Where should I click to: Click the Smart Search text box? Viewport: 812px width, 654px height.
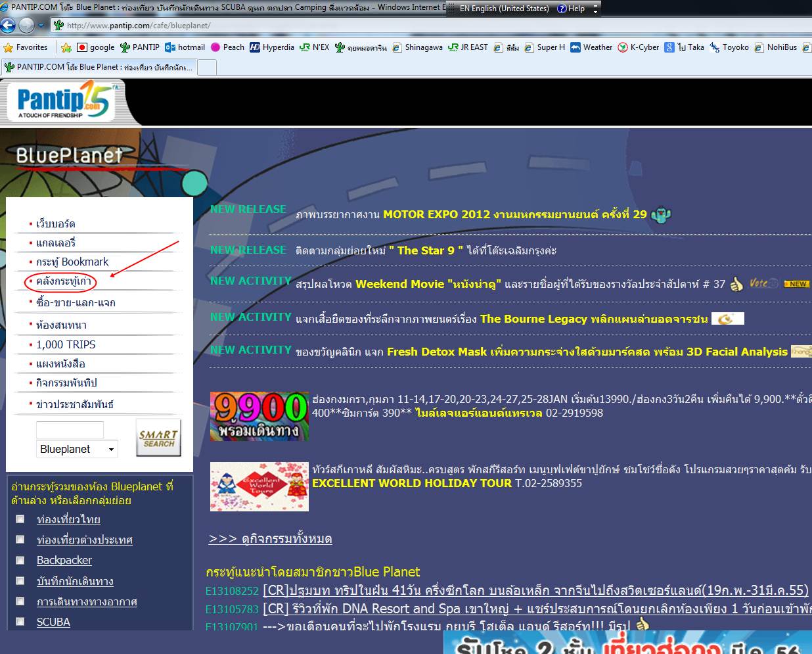tap(70, 431)
